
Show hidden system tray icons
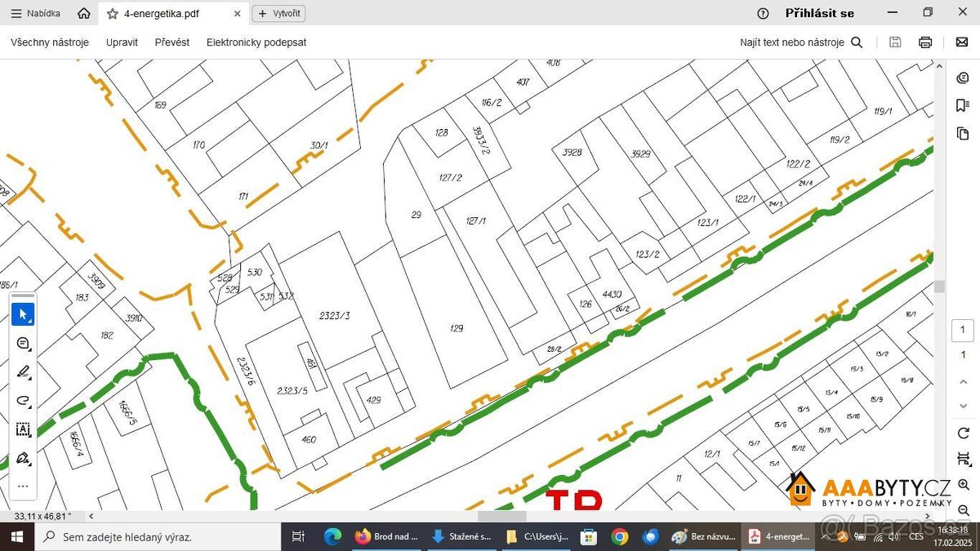[x=826, y=537]
